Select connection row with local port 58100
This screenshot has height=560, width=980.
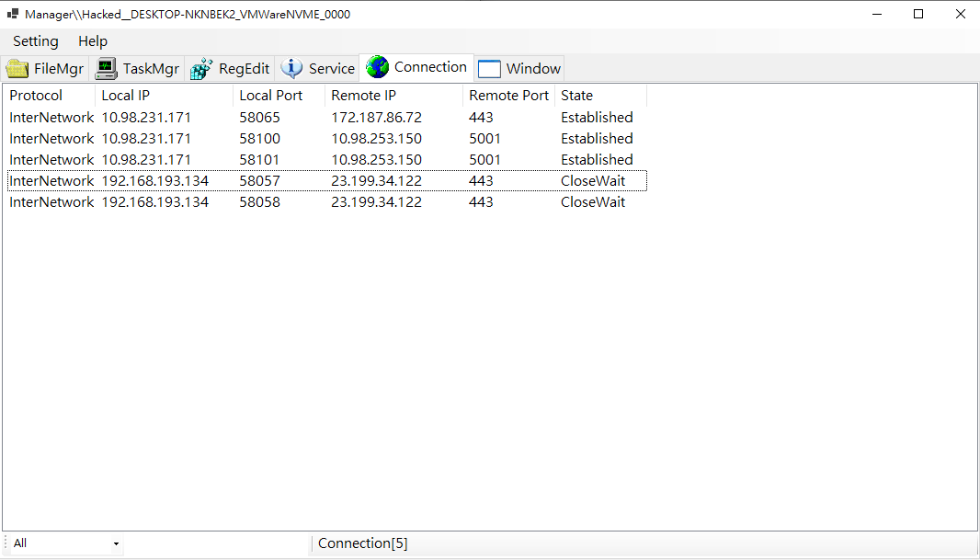click(x=259, y=139)
